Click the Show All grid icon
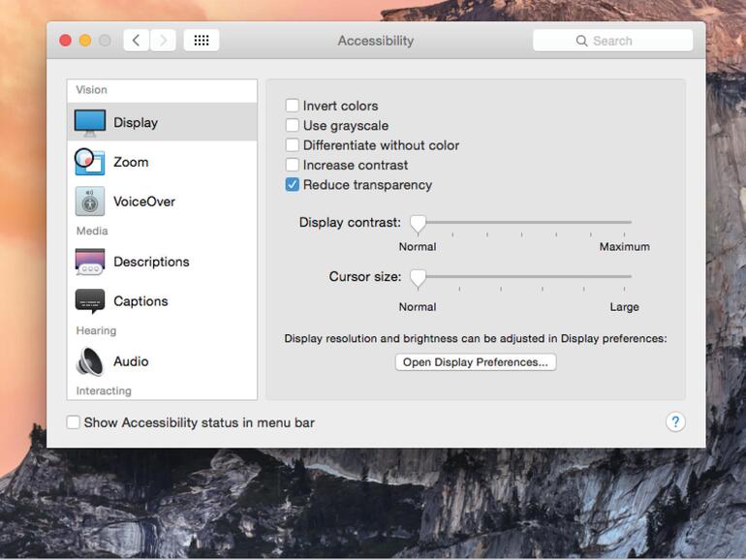Screen dimensions: 746x560 tap(202, 41)
